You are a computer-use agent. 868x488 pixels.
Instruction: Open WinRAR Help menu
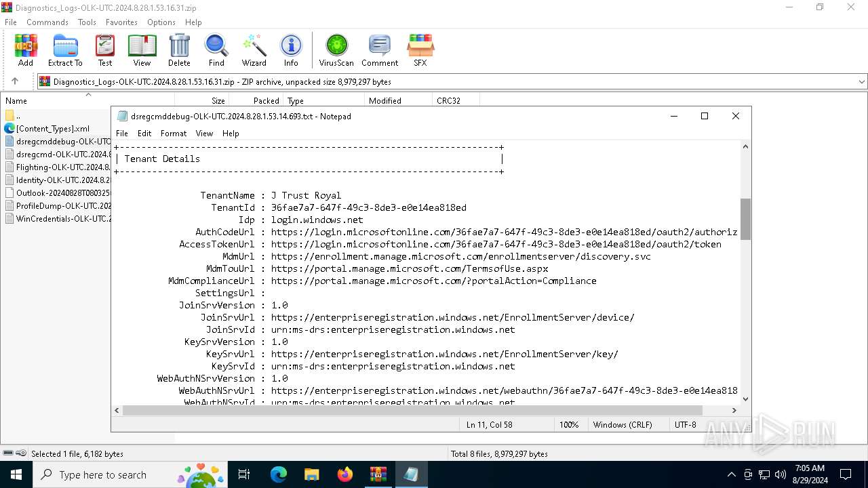pos(193,22)
